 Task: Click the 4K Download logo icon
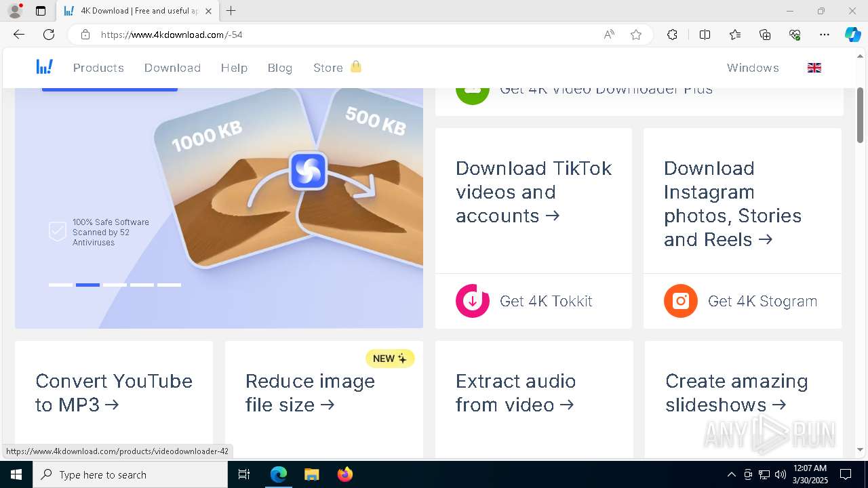click(x=44, y=66)
